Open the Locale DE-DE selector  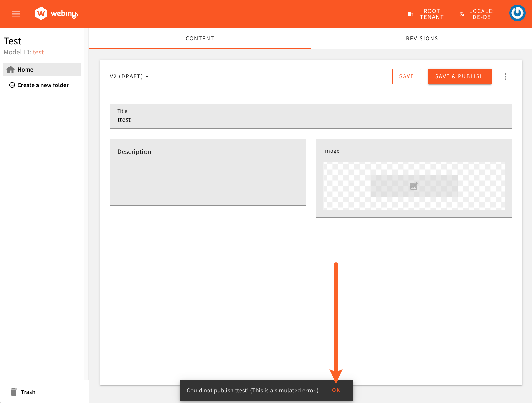pos(477,14)
